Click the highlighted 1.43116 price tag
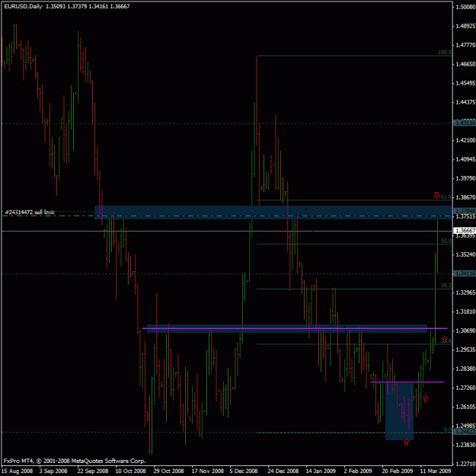 (465, 123)
